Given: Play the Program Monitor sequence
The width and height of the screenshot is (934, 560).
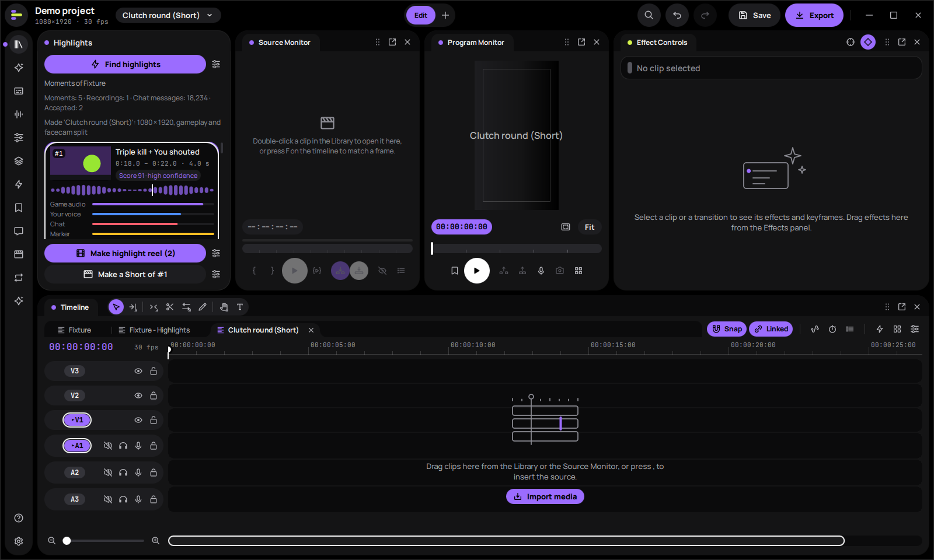Looking at the screenshot, I should 477,271.
